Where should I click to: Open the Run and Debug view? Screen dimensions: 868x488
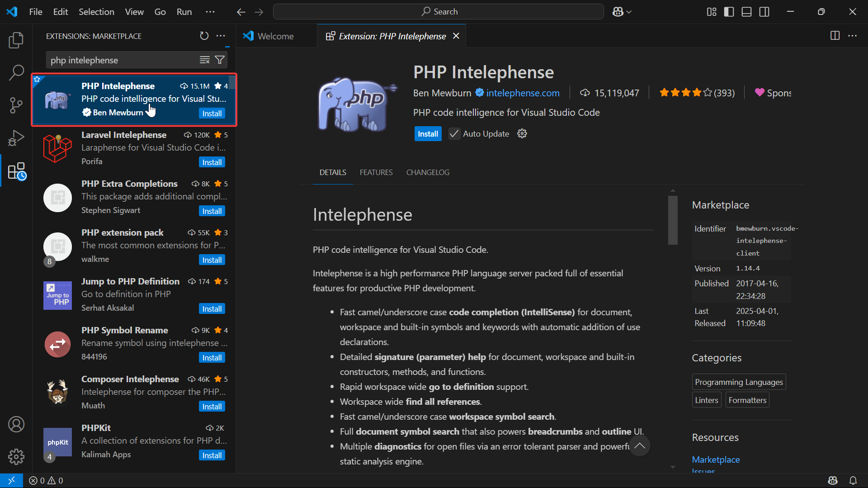(16, 138)
